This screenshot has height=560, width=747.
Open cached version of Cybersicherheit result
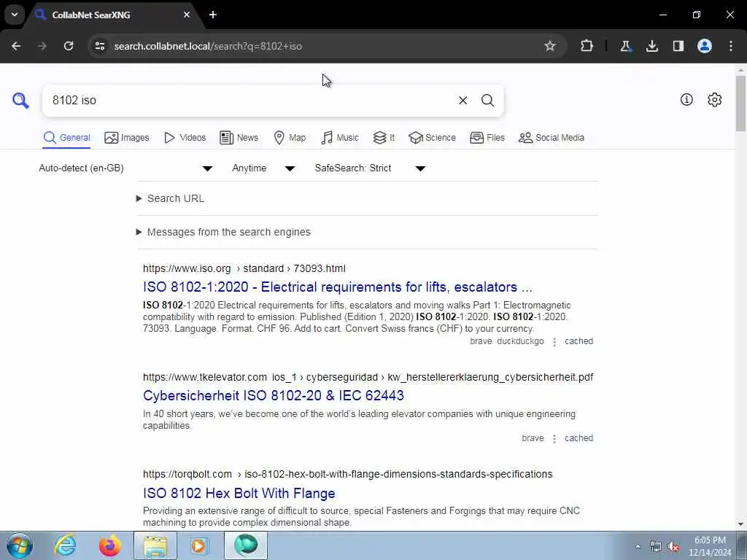point(578,438)
